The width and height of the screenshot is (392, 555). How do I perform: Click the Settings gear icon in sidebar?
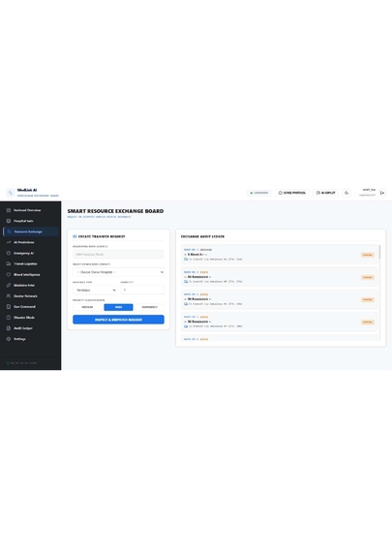9,339
